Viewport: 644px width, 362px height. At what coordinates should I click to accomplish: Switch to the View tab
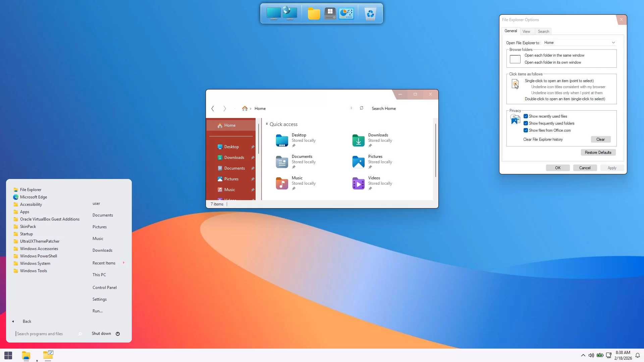(x=526, y=32)
